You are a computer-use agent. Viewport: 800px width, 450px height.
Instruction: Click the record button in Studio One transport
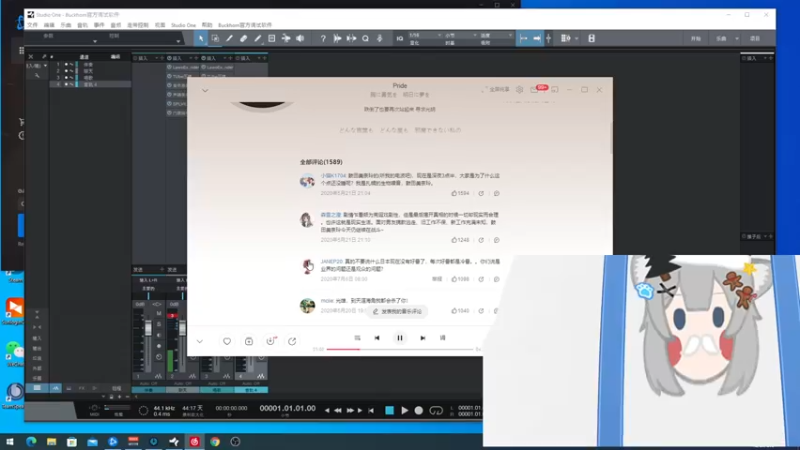click(419, 410)
